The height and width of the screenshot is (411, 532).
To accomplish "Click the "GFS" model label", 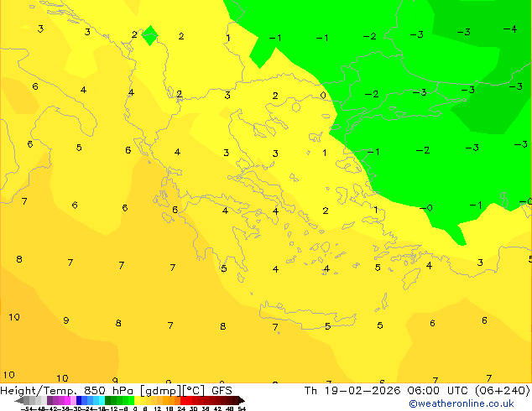I will coord(222,391).
